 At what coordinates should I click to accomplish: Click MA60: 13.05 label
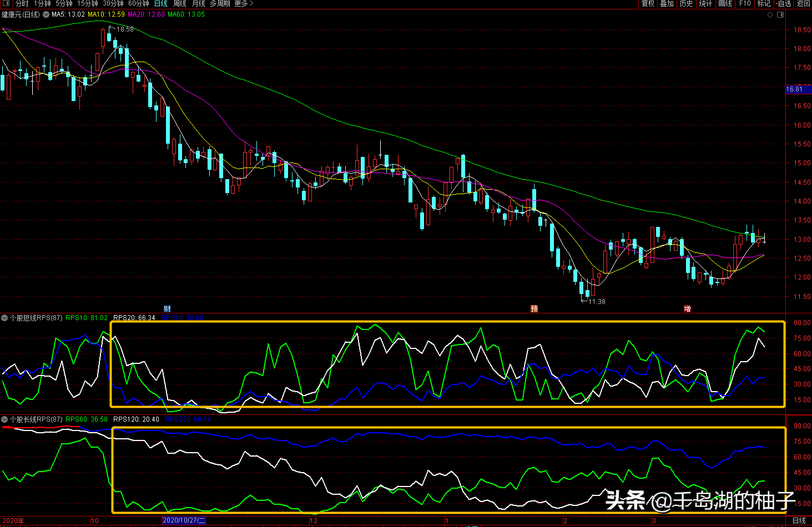186,14
